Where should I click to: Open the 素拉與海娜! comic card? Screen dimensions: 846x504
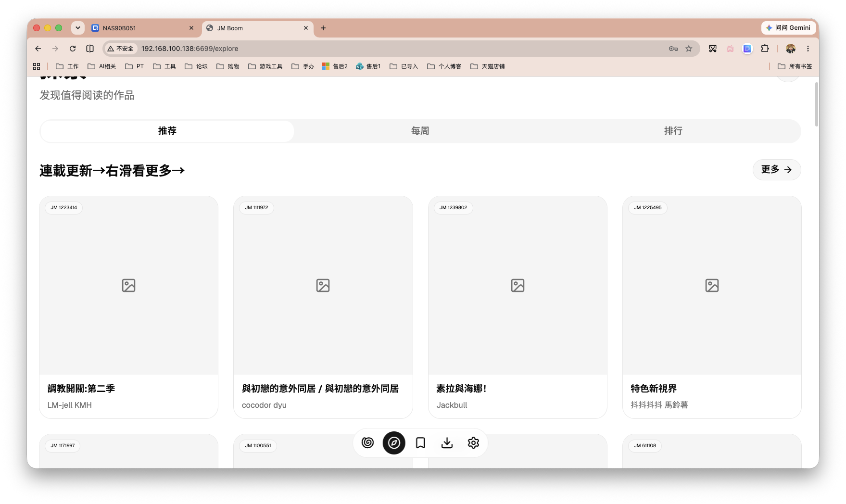point(518,307)
